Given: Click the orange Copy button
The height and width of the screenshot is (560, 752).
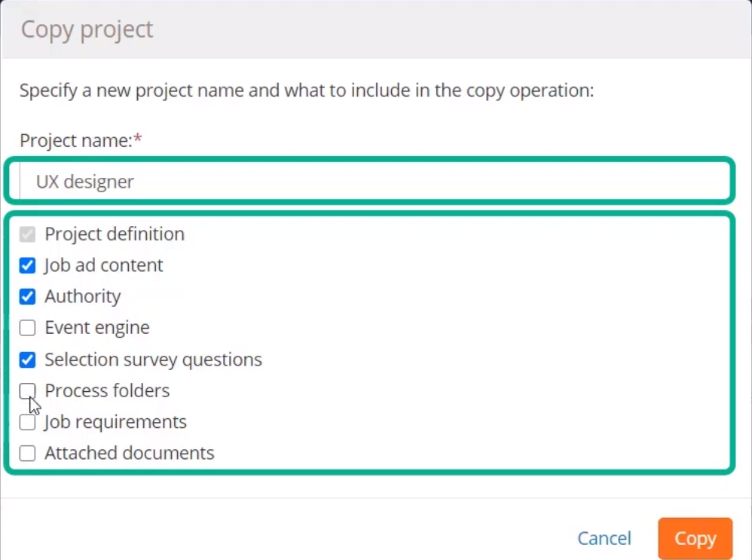Looking at the screenshot, I should [695, 538].
